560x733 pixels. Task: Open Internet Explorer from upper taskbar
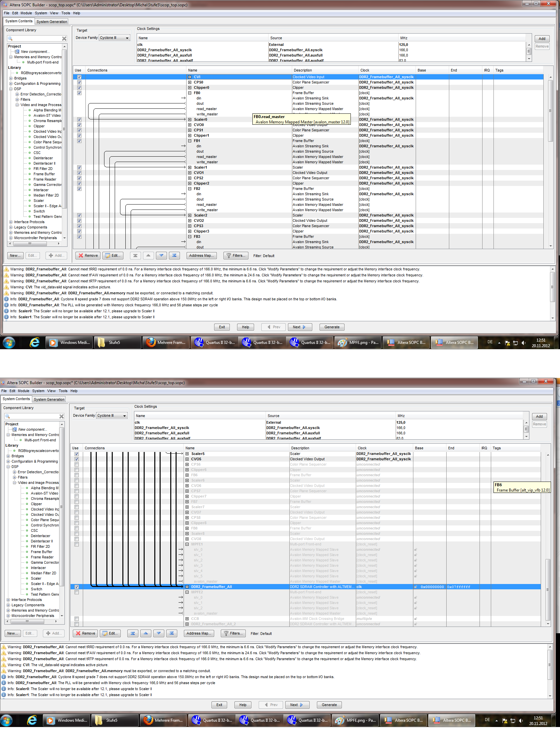[x=34, y=342]
